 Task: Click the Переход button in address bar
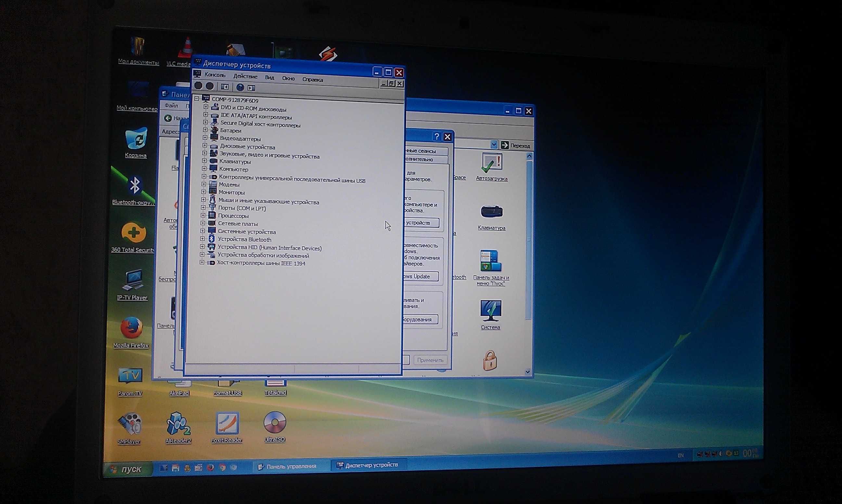coord(516,145)
